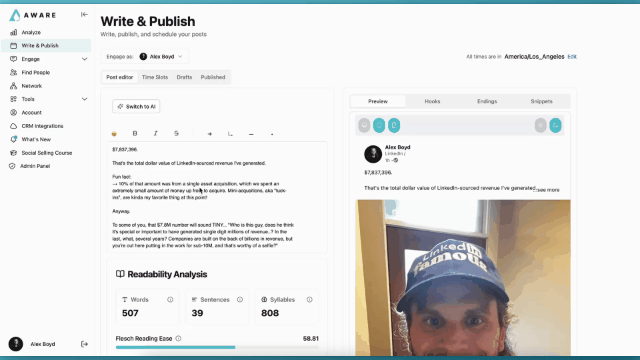Select the first teal device preview button

379,125
